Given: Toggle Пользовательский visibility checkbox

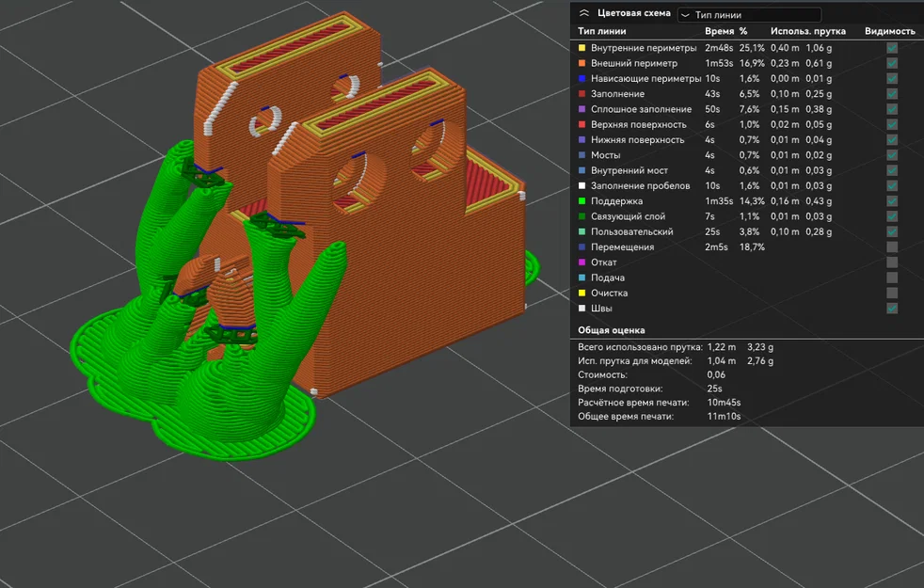Looking at the screenshot, I should pos(892,231).
